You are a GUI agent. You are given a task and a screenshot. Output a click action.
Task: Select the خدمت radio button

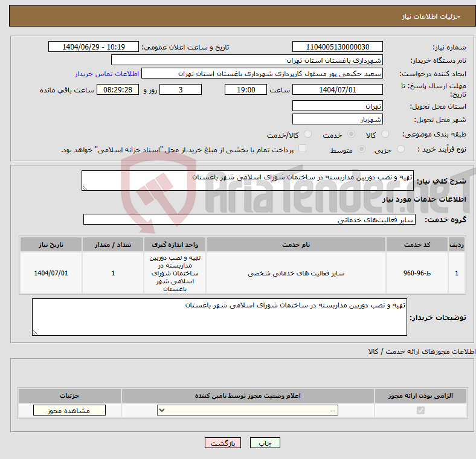(351, 134)
